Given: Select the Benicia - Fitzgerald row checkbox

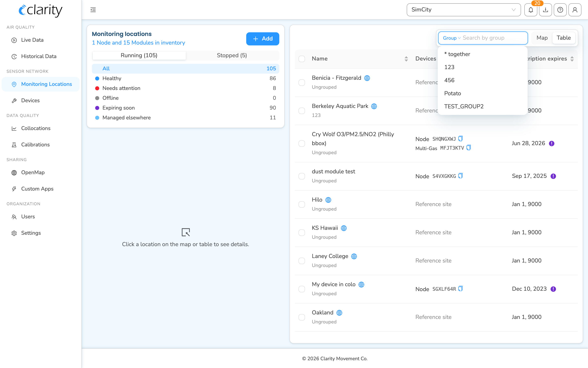Looking at the screenshot, I should 302,83.
